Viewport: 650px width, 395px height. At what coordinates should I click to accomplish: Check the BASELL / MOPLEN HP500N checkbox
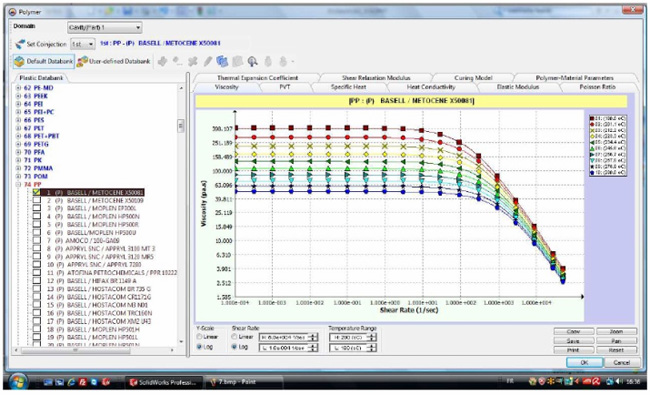click(37, 216)
